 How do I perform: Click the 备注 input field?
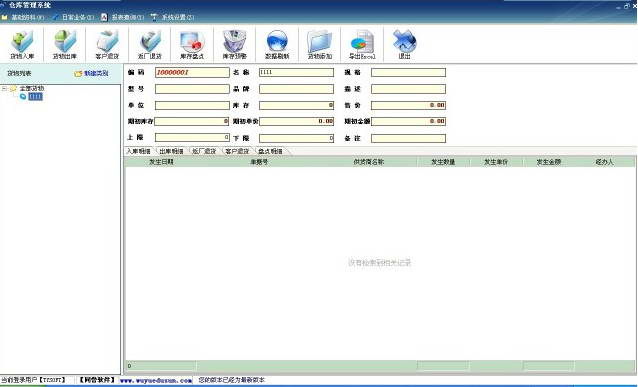(x=408, y=138)
